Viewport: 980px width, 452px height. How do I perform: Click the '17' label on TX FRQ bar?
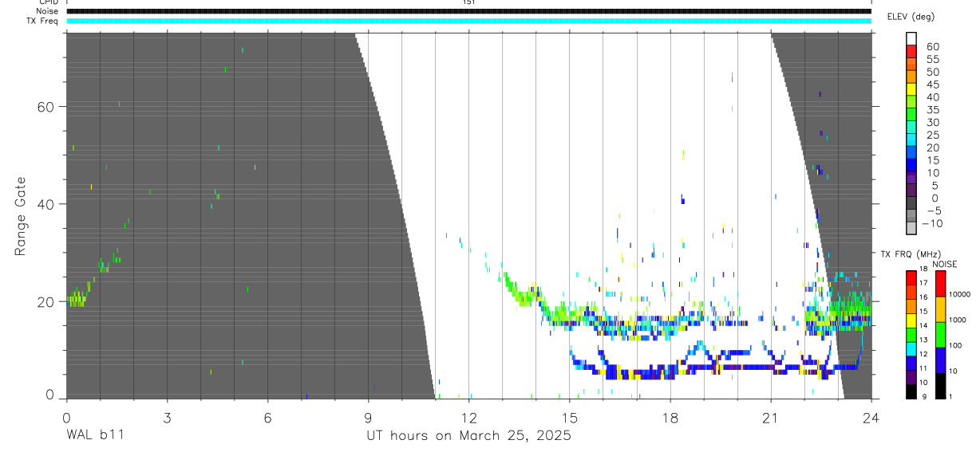(x=925, y=283)
